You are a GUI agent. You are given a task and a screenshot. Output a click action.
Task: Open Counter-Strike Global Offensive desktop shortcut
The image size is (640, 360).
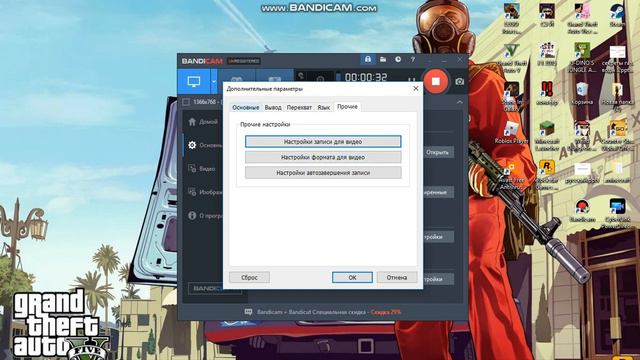coord(617,136)
